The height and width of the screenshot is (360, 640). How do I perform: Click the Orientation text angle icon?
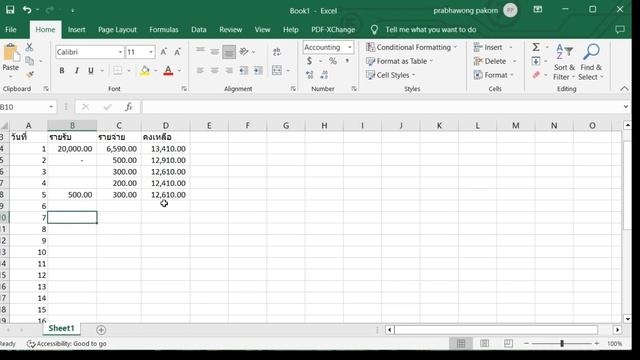click(244, 51)
